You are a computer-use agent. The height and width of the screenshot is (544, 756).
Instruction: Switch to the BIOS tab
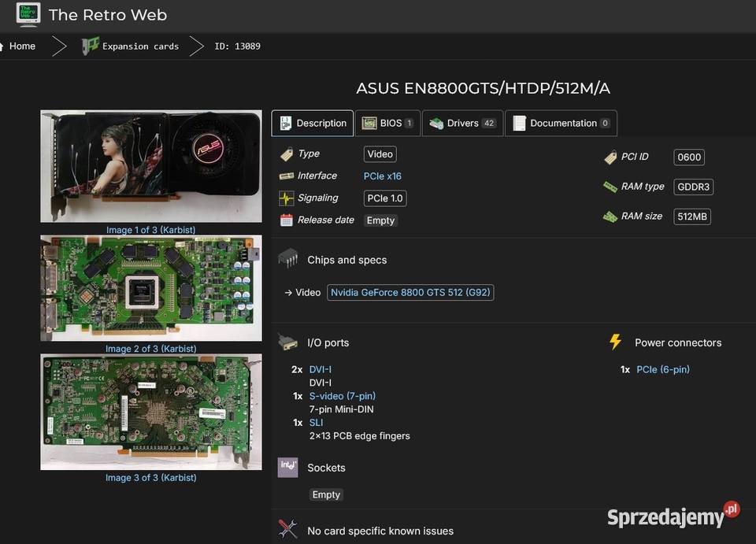[x=387, y=124]
